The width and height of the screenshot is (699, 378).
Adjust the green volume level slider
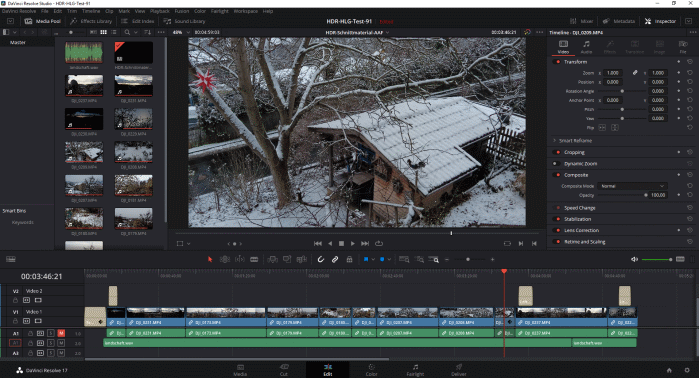(657, 259)
